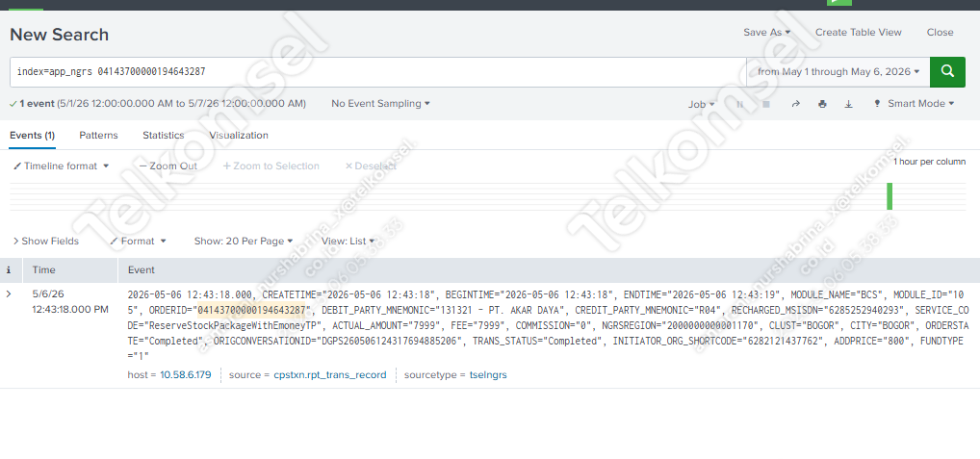Show the Fields sidebar
Screen dimensions: 980x459
tap(45, 242)
